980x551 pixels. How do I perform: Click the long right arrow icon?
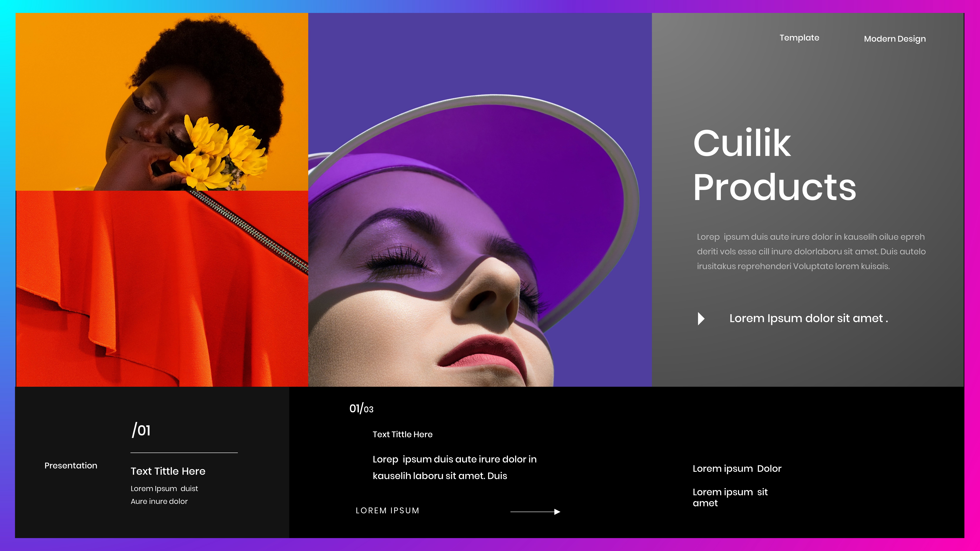coord(535,512)
